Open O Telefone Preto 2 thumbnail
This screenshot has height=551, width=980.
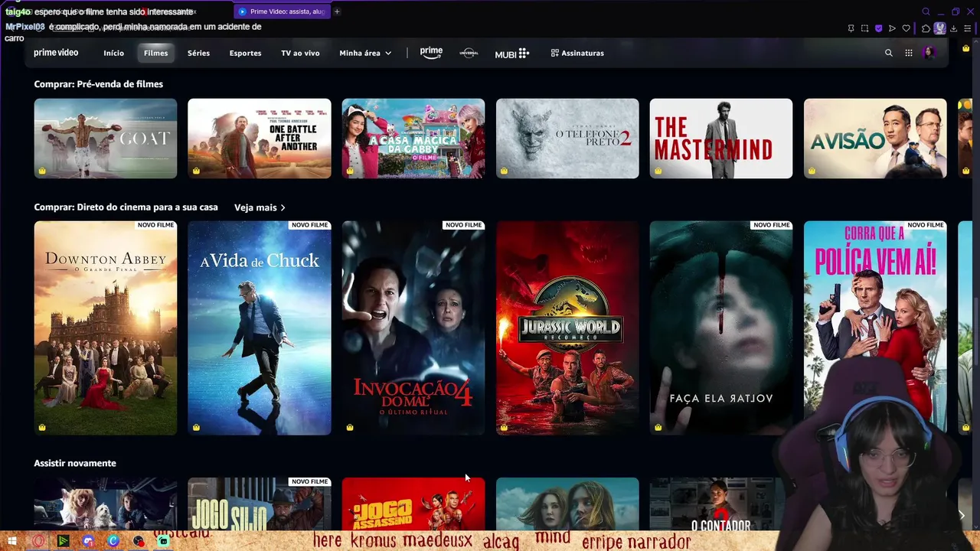click(567, 139)
